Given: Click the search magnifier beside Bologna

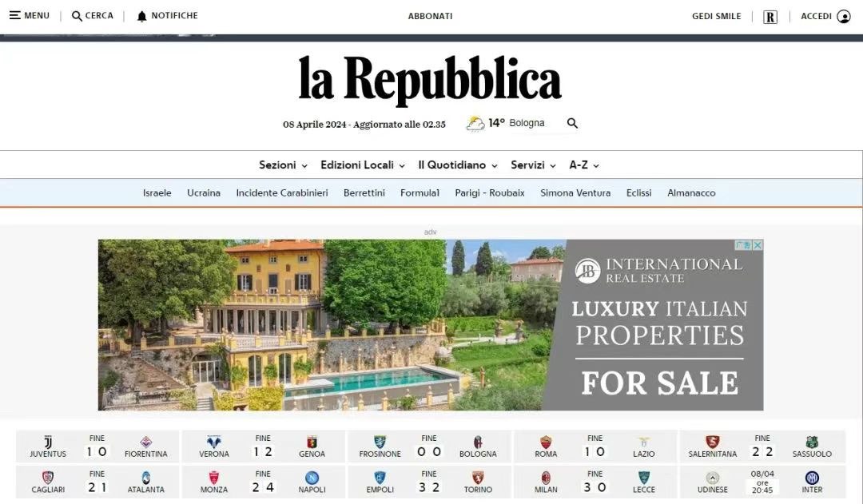Looking at the screenshot, I should point(572,123).
